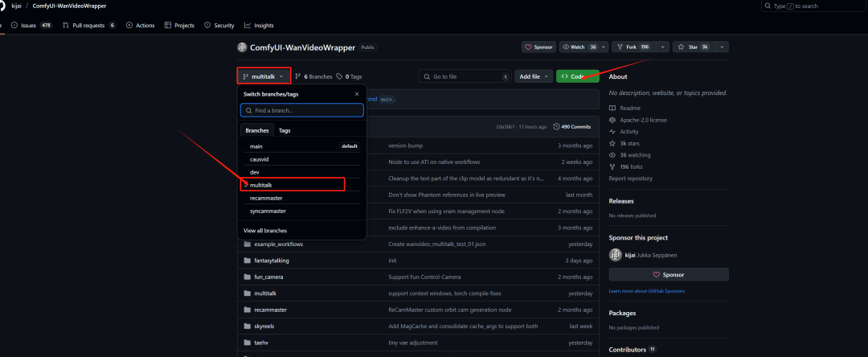868x357 pixels.
Task: Click the recammaster folder icon
Action: point(248,310)
